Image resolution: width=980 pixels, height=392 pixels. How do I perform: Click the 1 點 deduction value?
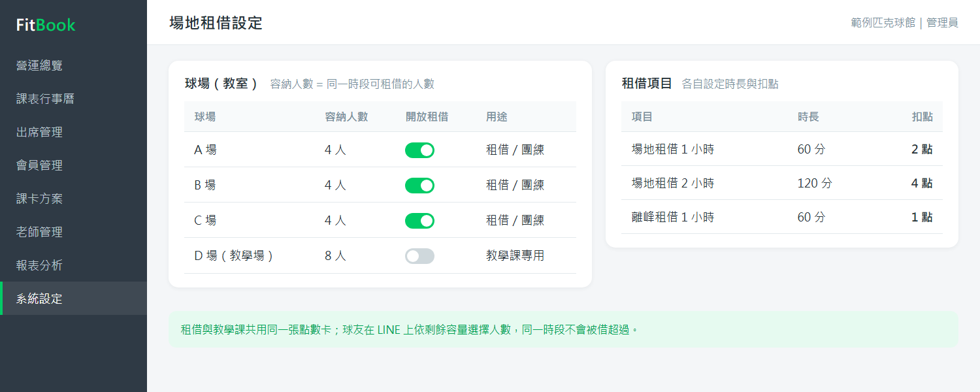[x=922, y=218]
